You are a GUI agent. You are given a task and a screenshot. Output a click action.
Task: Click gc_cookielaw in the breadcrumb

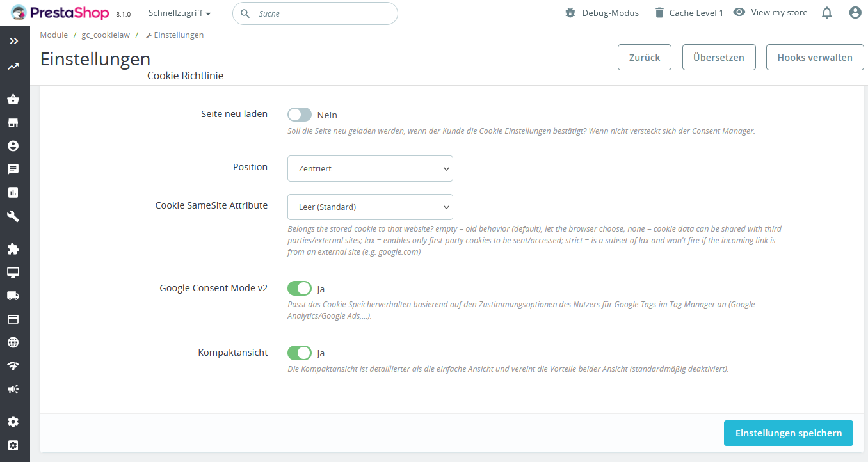point(106,35)
